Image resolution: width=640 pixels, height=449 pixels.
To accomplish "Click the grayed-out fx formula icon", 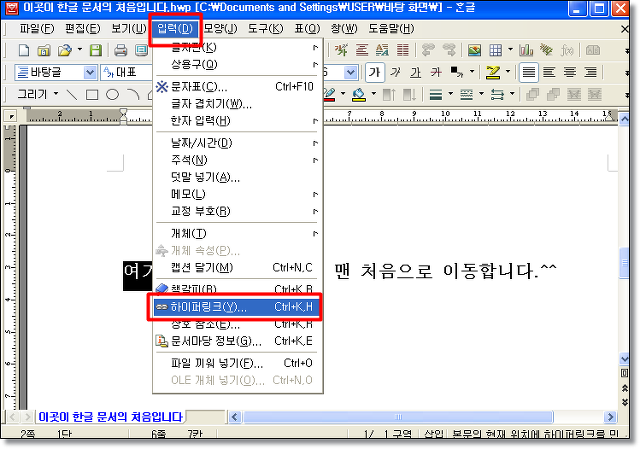I will click(567, 50).
